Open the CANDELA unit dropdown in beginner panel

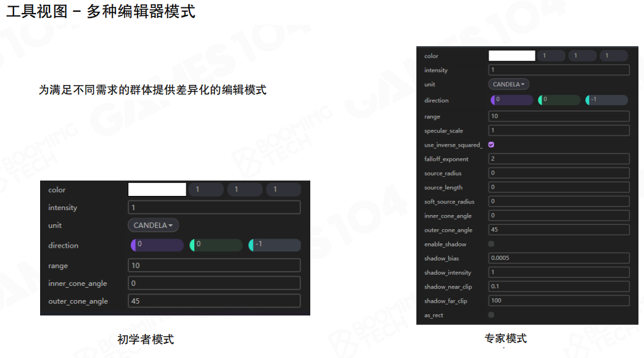(x=153, y=226)
